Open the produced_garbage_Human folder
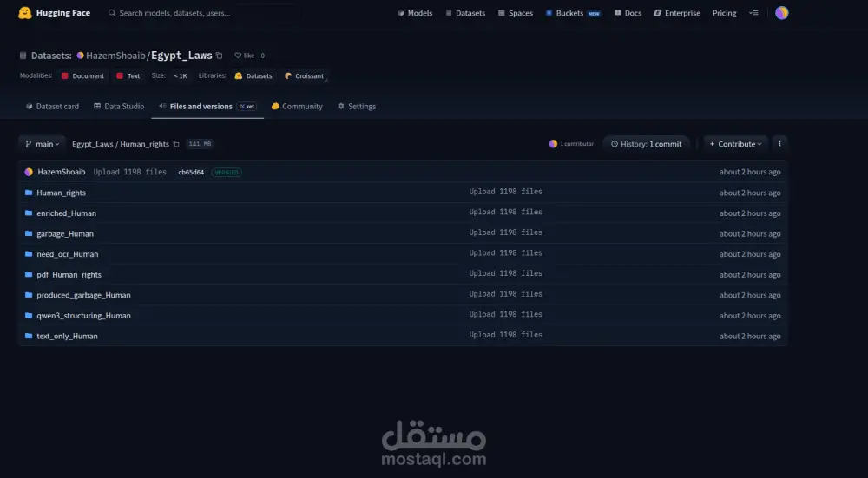Image resolution: width=868 pixels, height=478 pixels. 83,295
